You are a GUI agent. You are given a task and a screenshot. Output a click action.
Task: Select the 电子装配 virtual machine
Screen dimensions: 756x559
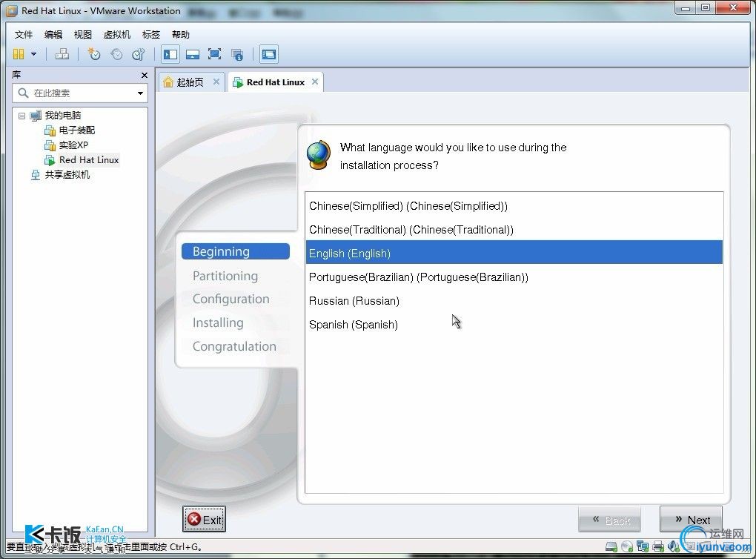pos(76,130)
